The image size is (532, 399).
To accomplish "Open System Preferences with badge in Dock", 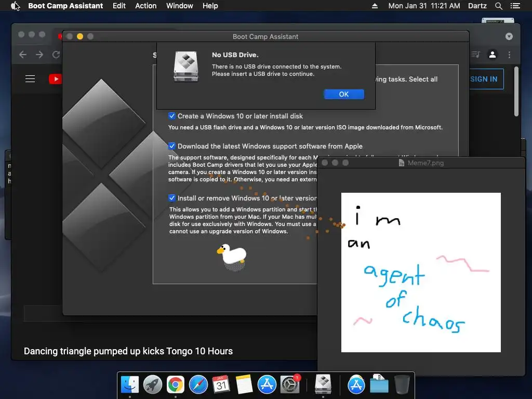I will click(x=290, y=385).
